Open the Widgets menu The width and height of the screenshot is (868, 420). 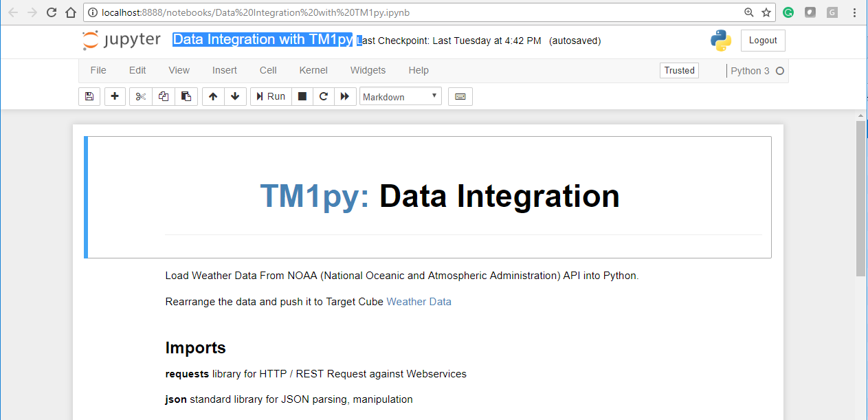click(x=368, y=70)
